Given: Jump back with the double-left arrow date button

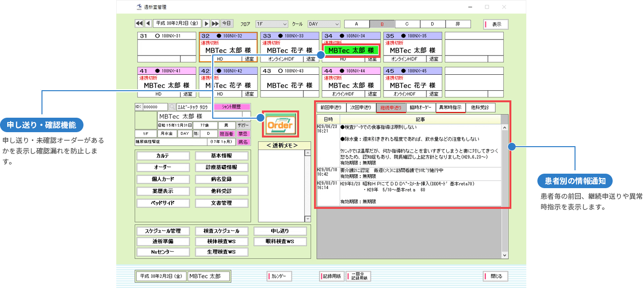Looking at the screenshot, I should pos(139,24).
